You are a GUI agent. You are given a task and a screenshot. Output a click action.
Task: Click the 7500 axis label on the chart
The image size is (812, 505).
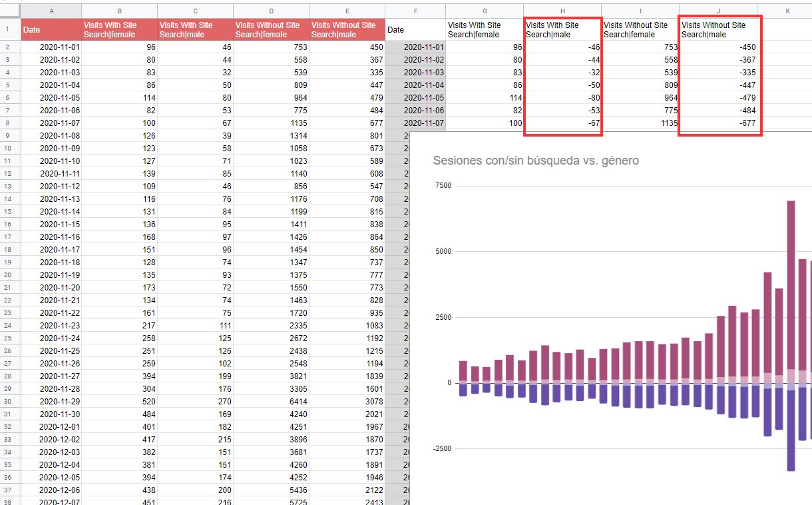(442, 186)
